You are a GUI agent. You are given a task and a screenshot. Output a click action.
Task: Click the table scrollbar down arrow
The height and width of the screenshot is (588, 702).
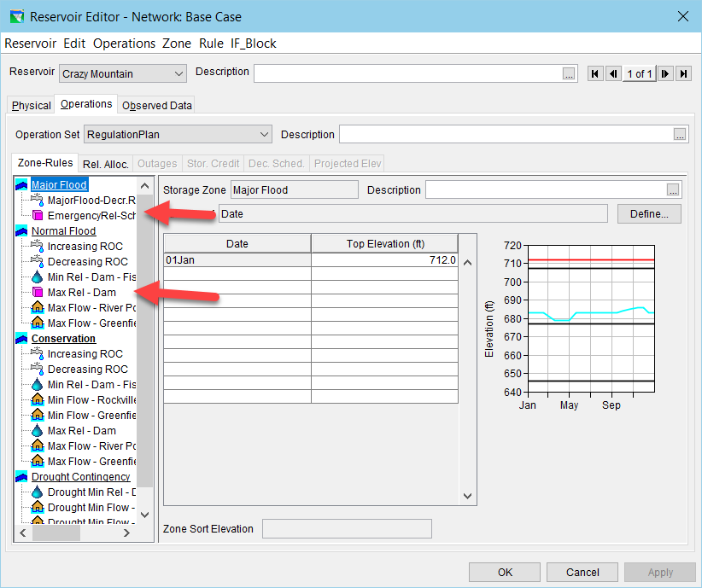pyautogui.click(x=467, y=496)
